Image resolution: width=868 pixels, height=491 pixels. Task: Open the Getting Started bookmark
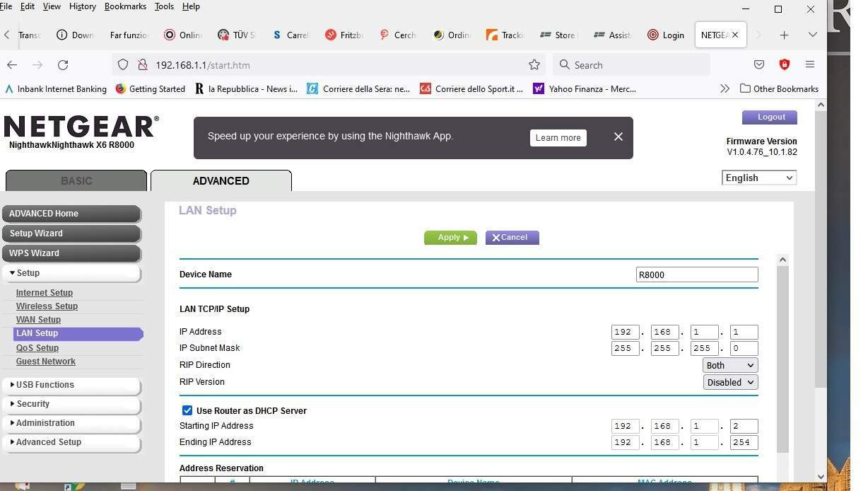coord(151,88)
